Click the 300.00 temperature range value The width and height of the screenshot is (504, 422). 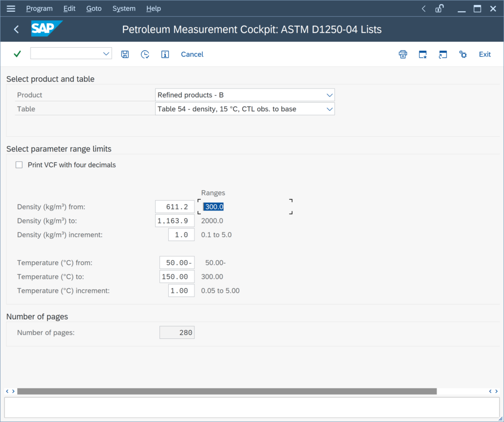(212, 276)
